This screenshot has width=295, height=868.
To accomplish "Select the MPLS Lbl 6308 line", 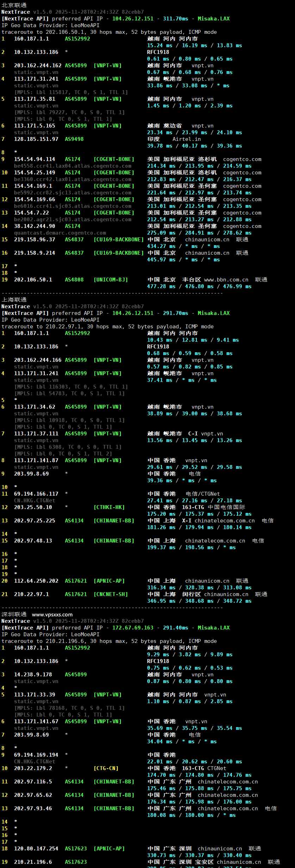I will (x=68, y=447).
